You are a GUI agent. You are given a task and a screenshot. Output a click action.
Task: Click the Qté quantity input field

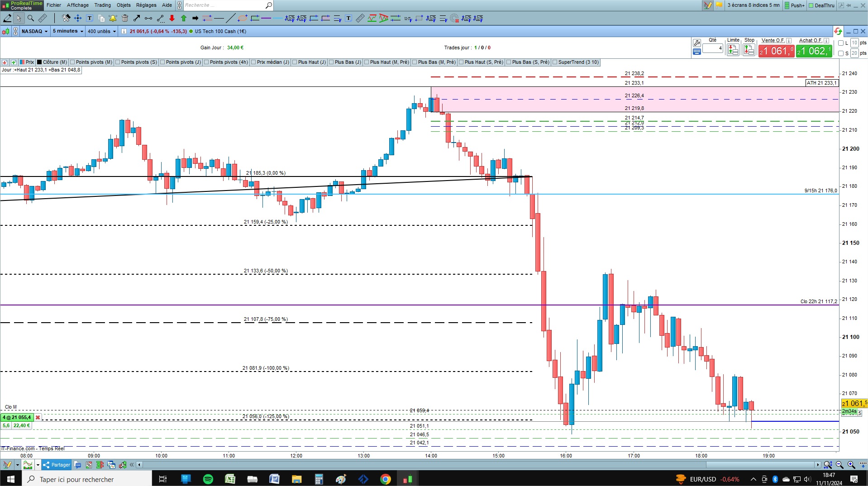713,48
